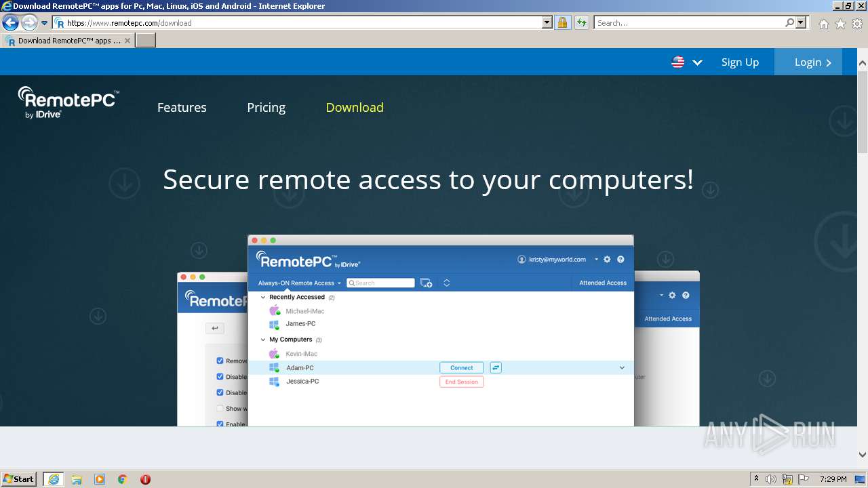Click the IE Home icon
868x488 pixels.
click(823, 24)
